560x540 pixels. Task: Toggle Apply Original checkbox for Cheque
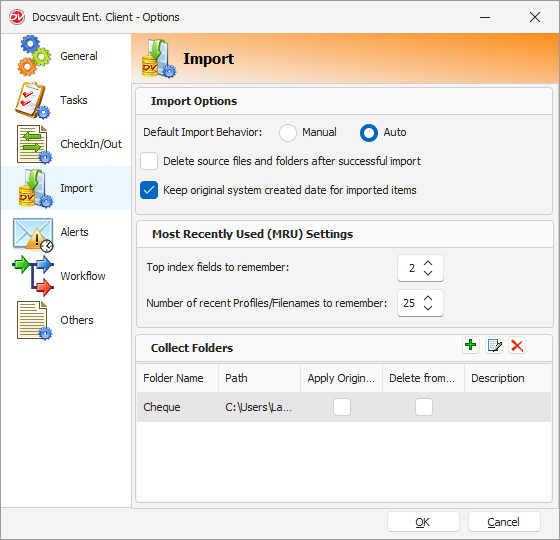[342, 407]
